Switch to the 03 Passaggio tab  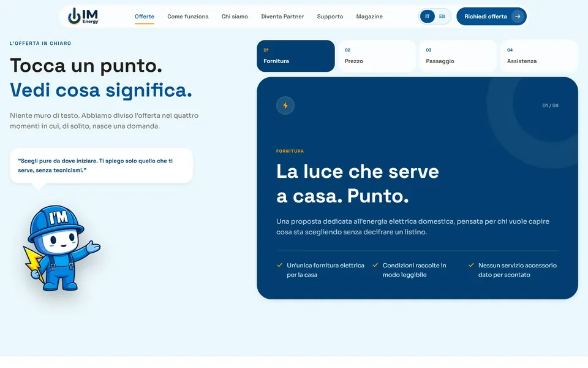(x=458, y=56)
